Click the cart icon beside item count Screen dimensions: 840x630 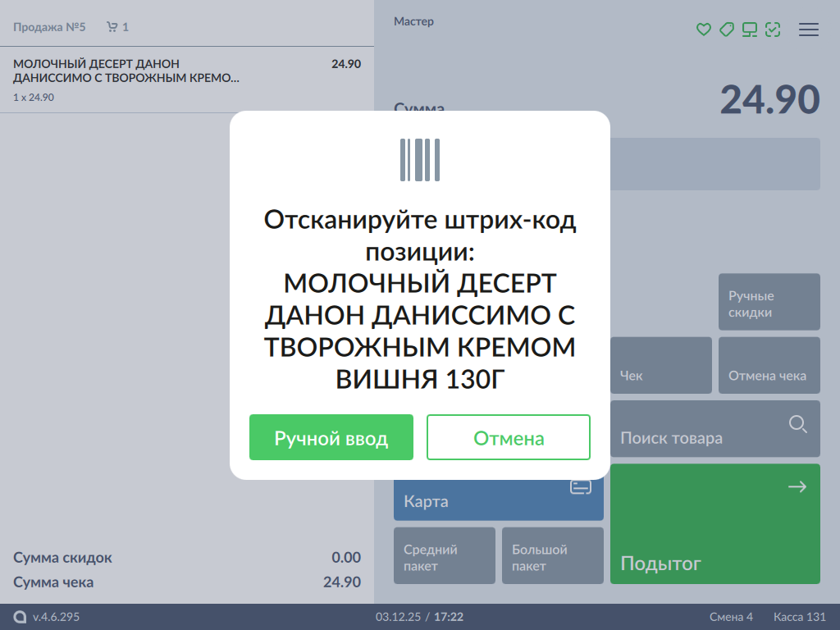[112, 27]
